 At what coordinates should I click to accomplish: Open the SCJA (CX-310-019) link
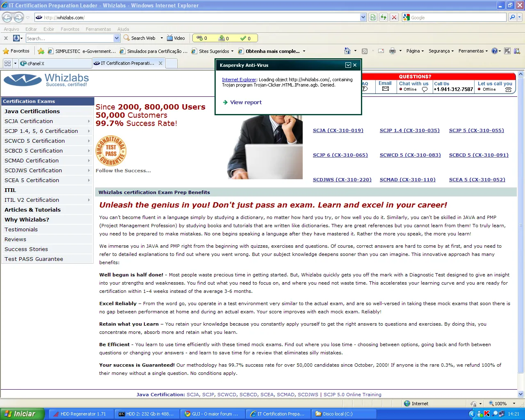tap(338, 130)
